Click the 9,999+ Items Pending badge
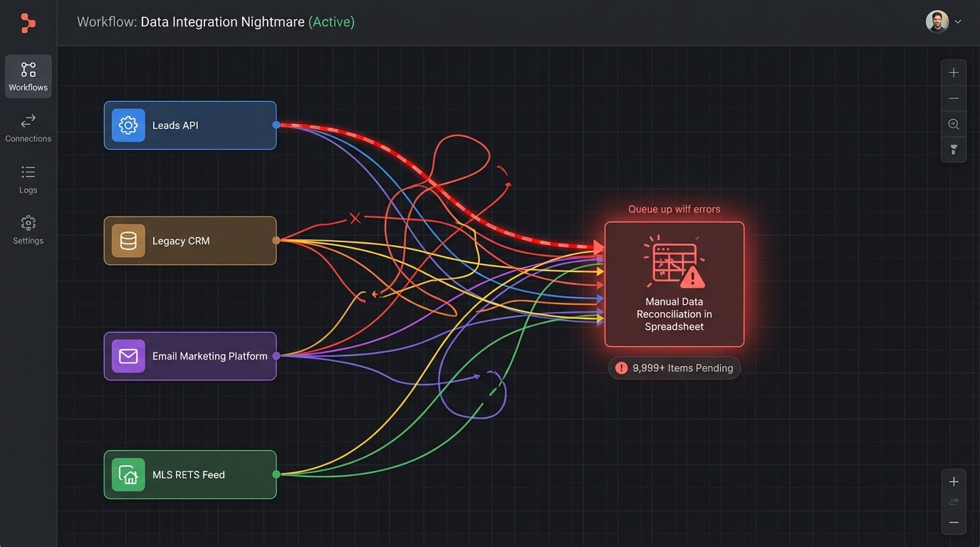Image resolution: width=980 pixels, height=547 pixels. pos(674,368)
